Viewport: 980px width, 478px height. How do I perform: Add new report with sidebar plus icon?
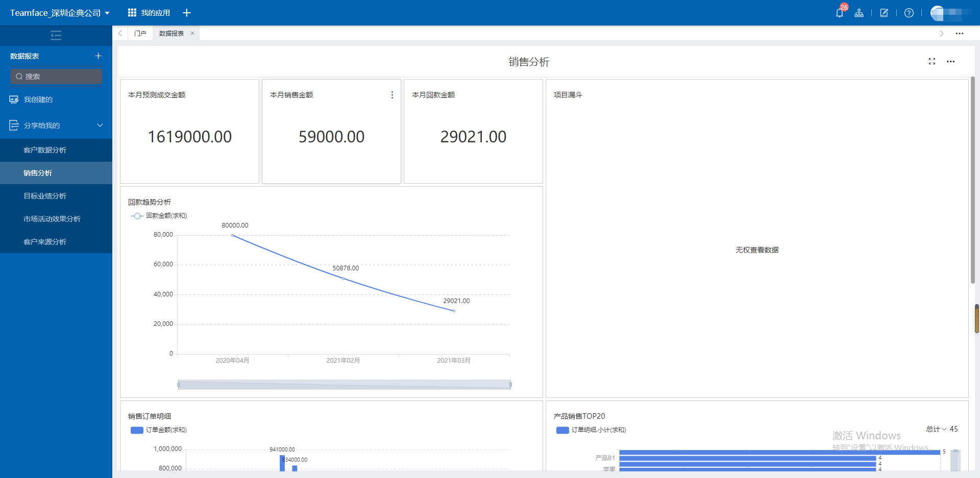click(99, 56)
